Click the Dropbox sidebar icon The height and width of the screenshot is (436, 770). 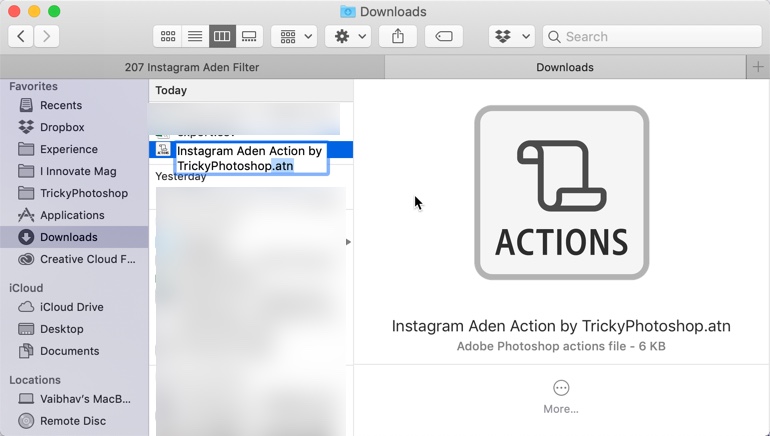26,127
